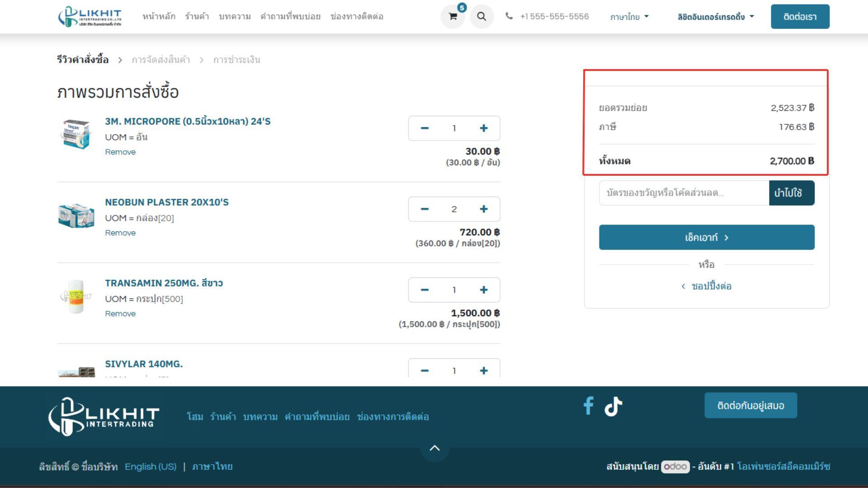Click โฮม in the footer menu
868x488 pixels.
(195, 417)
